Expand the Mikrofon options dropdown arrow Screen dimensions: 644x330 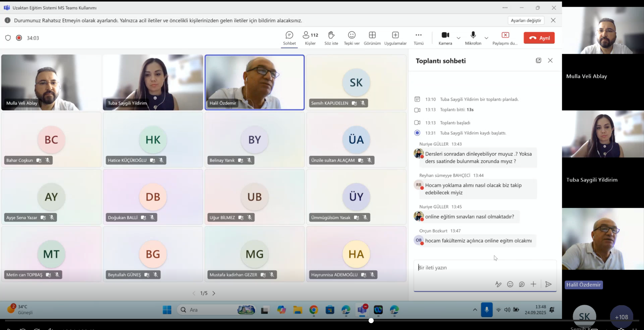tap(486, 38)
